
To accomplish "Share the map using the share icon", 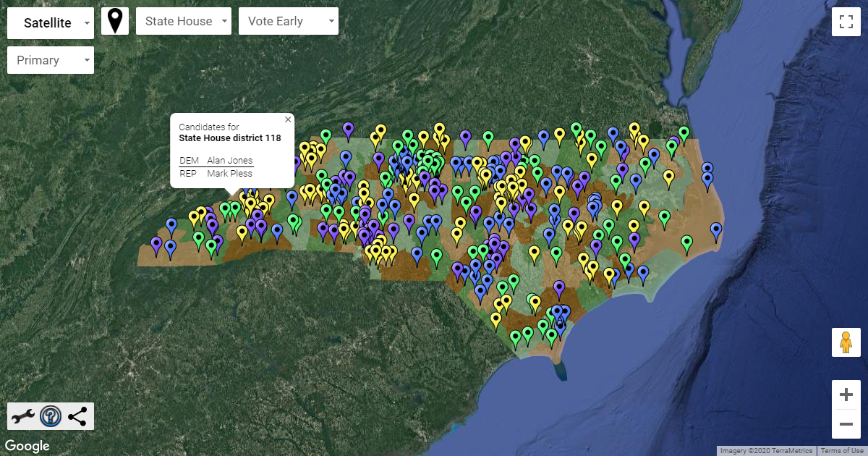I will [77, 415].
